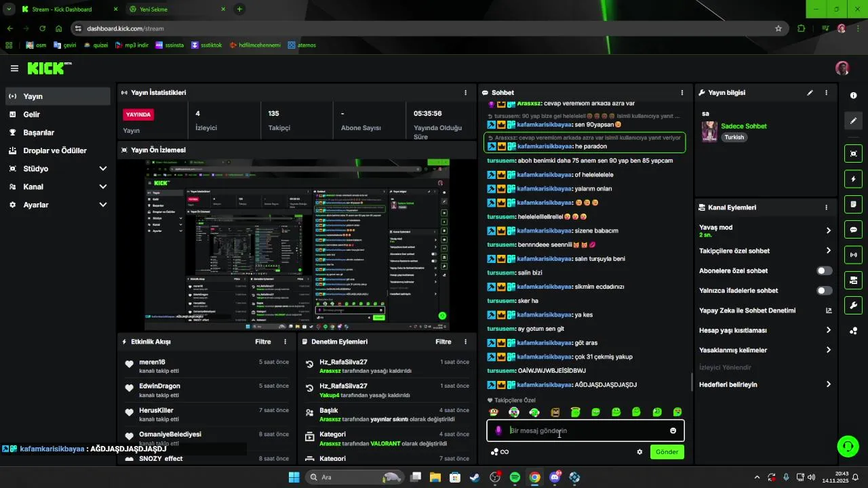Click the stream preview thumbnail
Viewport: 868px width, 488px height.
(x=298, y=245)
